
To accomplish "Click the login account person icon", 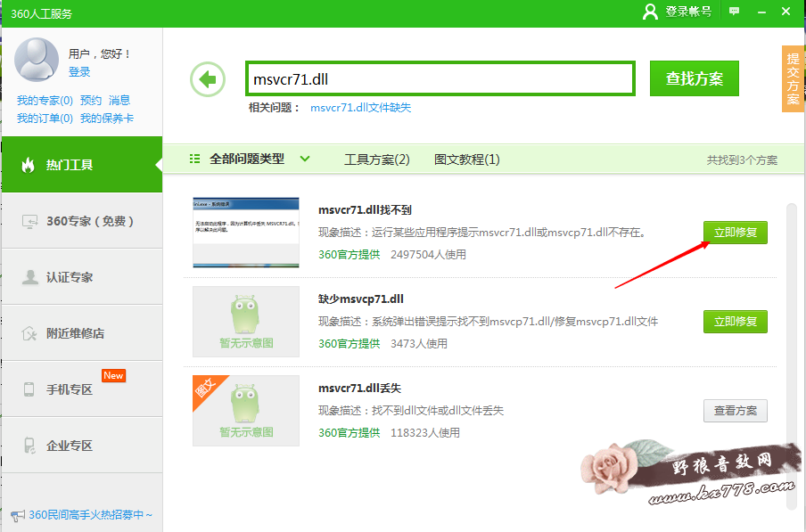I will click(650, 12).
